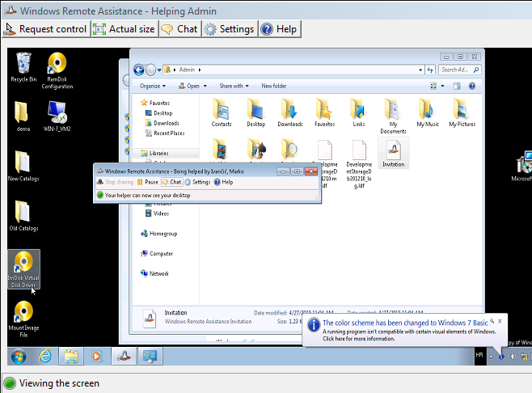Select Downloads in navigation pane
Viewport: 532px width, 393px height.
tap(163, 123)
